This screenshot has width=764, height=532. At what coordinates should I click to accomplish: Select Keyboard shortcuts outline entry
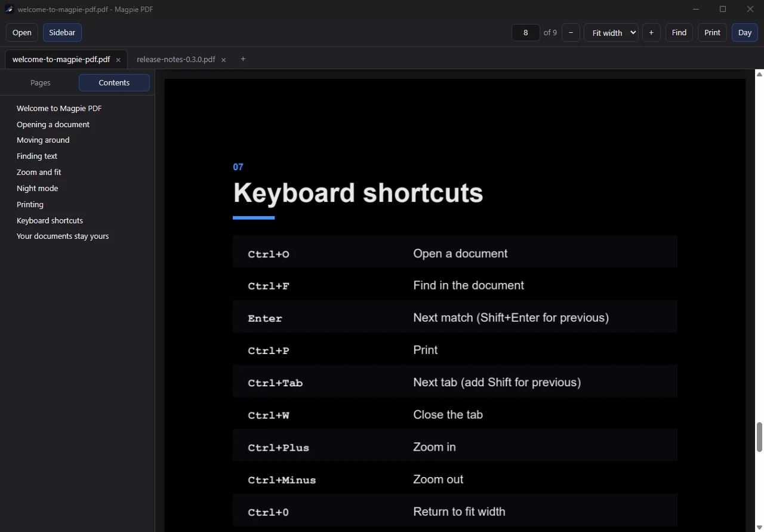[x=50, y=221]
